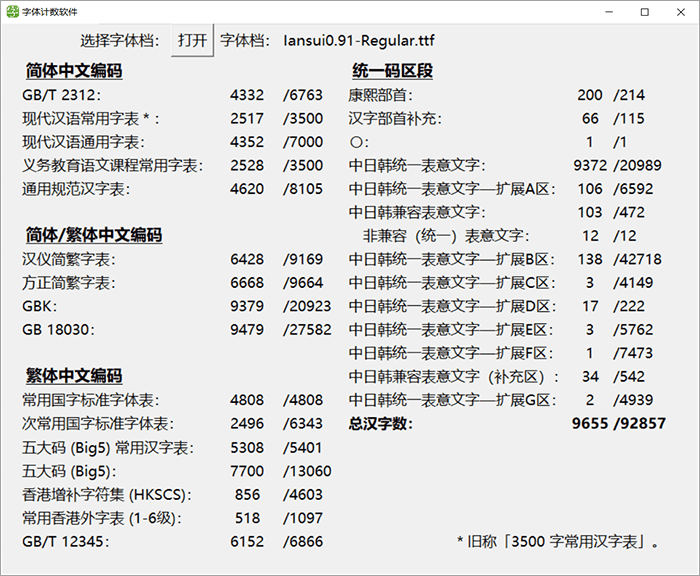The height and width of the screenshot is (576, 700).
Task: Click the 简体中文编码 heading
Action: pyautogui.click(x=74, y=71)
